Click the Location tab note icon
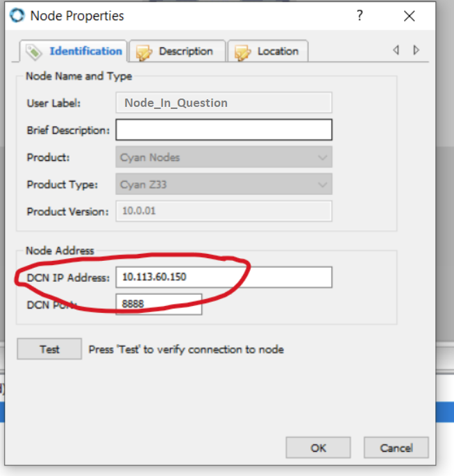The image size is (454, 476). [243, 53]
